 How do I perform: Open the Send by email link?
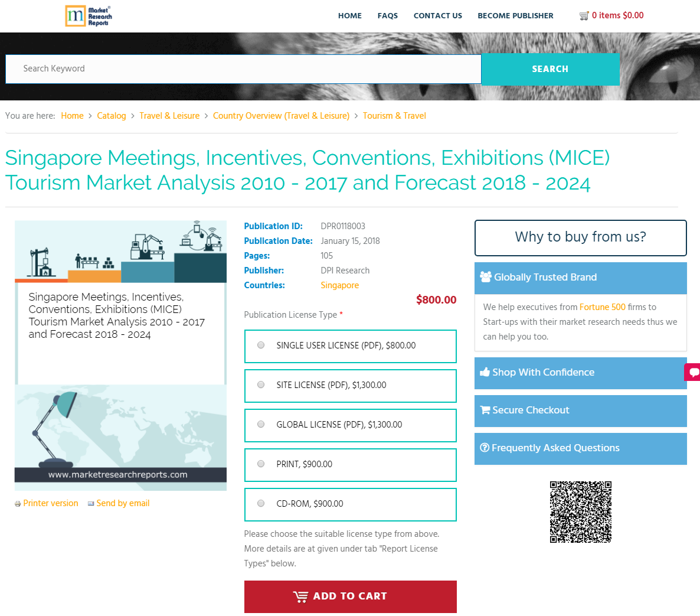click(123, 503)
